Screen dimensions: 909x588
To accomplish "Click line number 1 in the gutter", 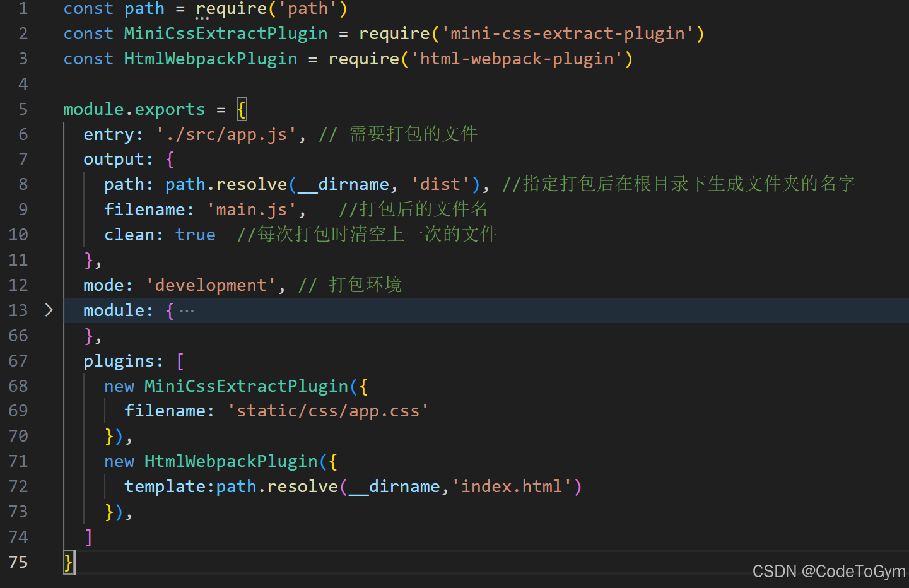I will coord(23,8).
